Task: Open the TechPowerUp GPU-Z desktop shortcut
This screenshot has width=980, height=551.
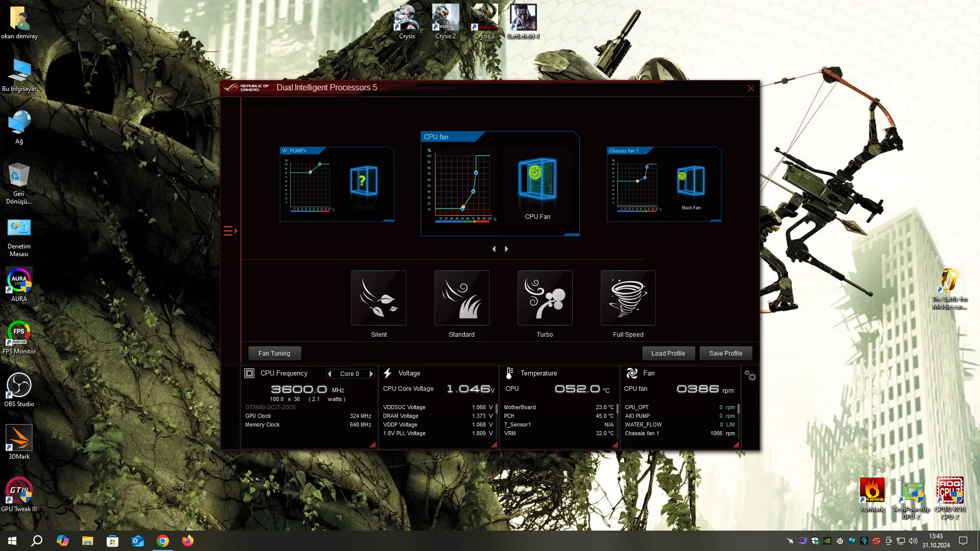Action: (912, 499)
